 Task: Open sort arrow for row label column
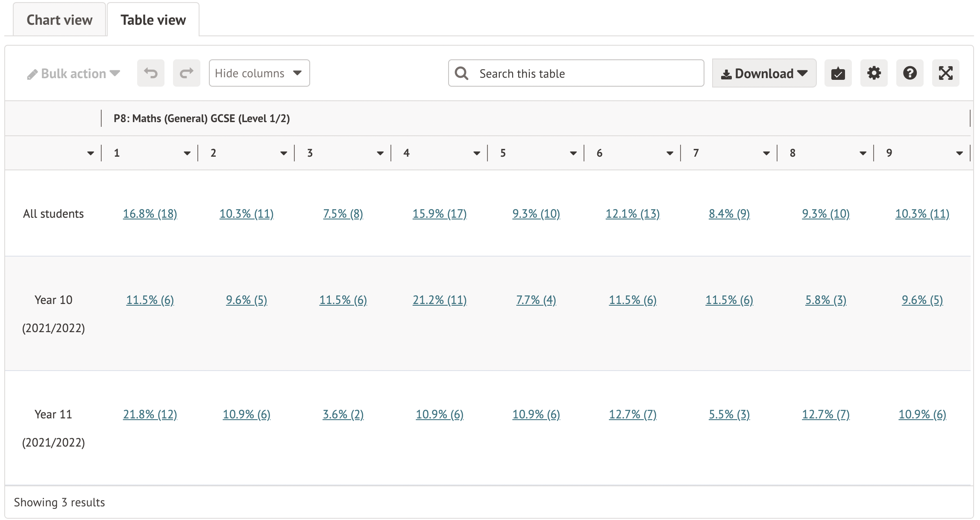point(90,153)
